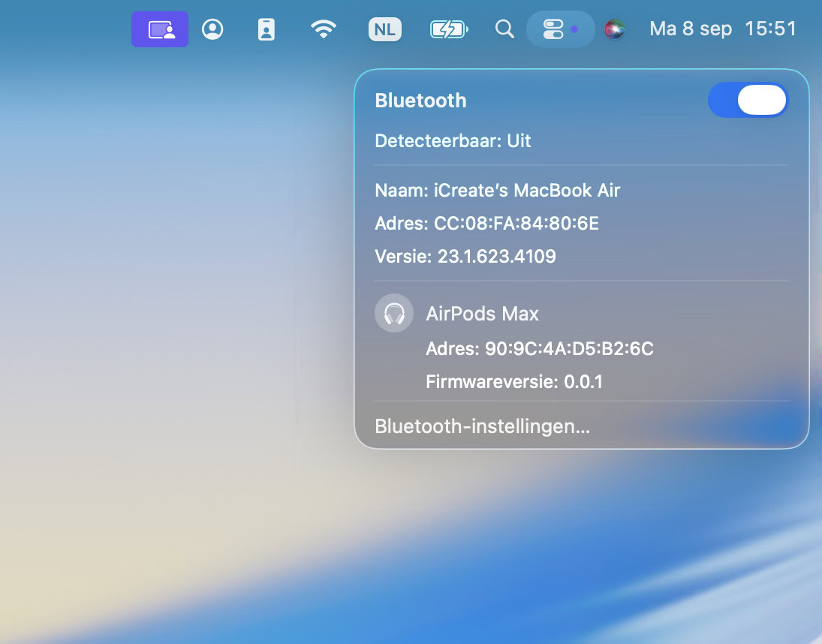Open Spotlight search magnifying glass
This screenshot has height=644, width=822.
(x=505, y=30)
